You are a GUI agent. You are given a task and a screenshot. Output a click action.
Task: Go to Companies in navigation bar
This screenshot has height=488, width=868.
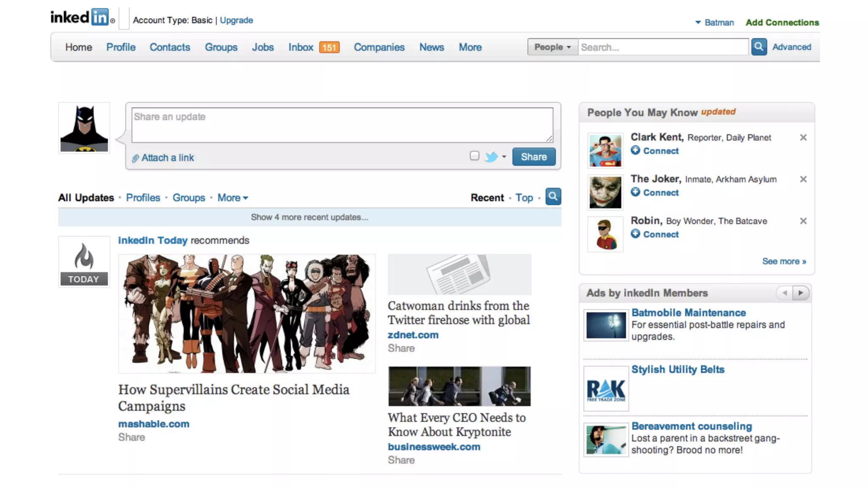click(x=379, y=47)
